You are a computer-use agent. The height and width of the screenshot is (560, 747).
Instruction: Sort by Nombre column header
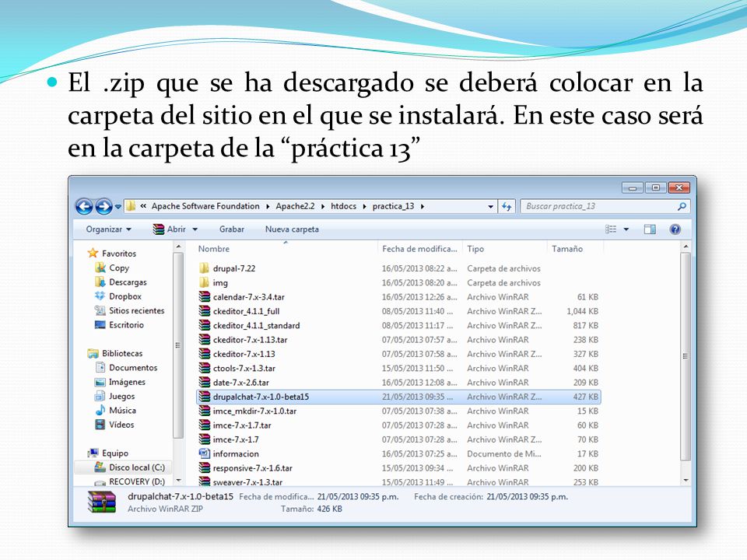click(x=214, y=249)
